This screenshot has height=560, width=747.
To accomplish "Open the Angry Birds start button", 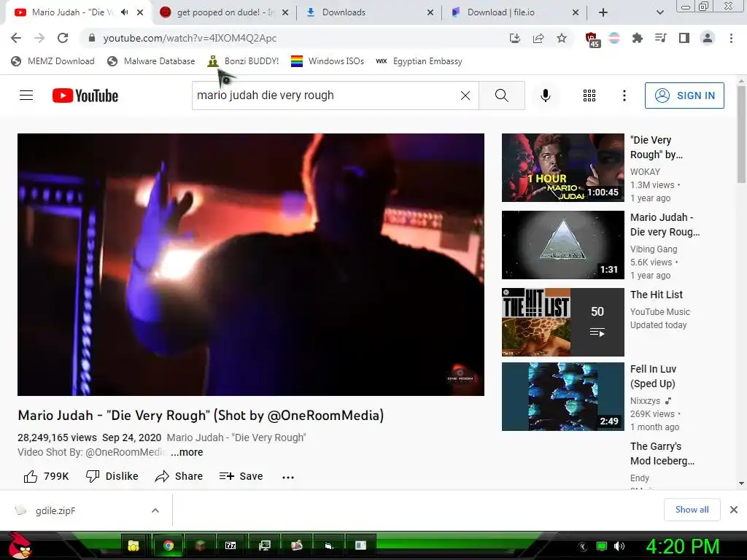I will (x=19, y=545).
